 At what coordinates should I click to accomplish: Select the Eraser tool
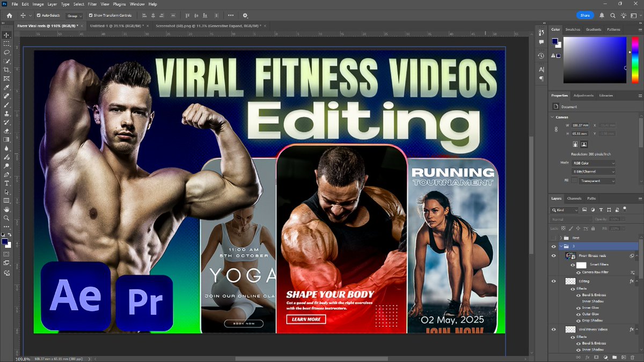pyautogui.click(x=6, y=131)
